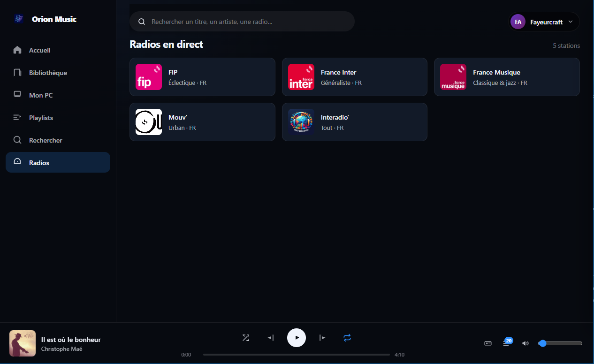Toggle repeat mode
The width and height of the screenshot is (594, 364).
pyautogui.click(x=347, y=338)
